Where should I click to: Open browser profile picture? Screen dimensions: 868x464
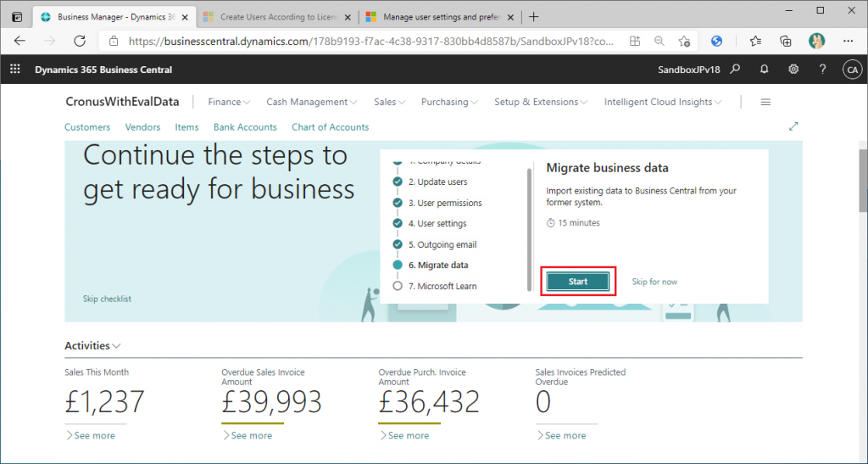click(x=816, y=41)
